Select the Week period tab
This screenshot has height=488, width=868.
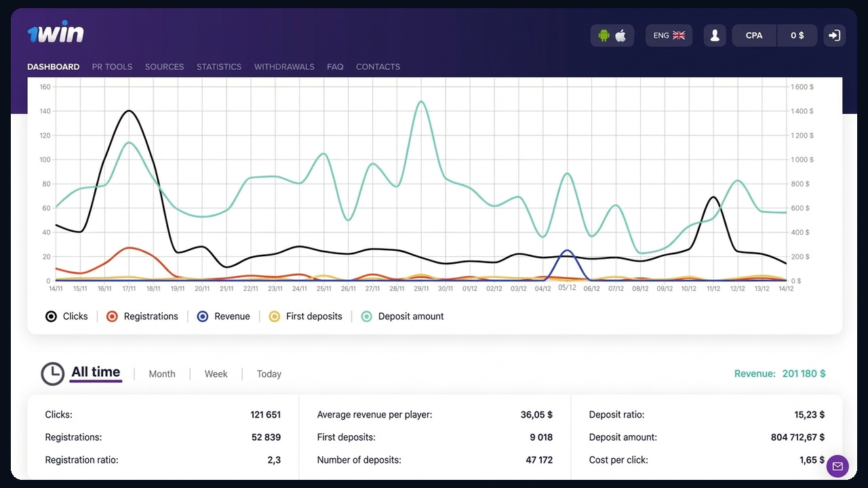click(x=216, y=374)
